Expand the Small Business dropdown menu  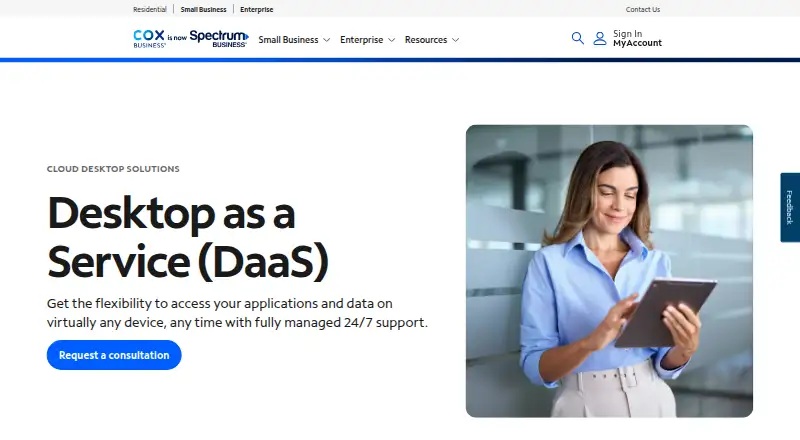[294, 40]
